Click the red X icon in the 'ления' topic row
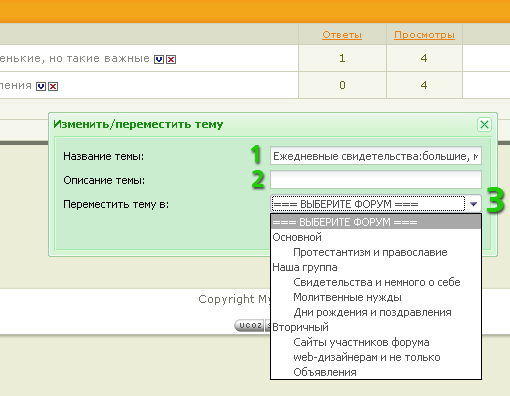510x396 pixels. point(53,87)
